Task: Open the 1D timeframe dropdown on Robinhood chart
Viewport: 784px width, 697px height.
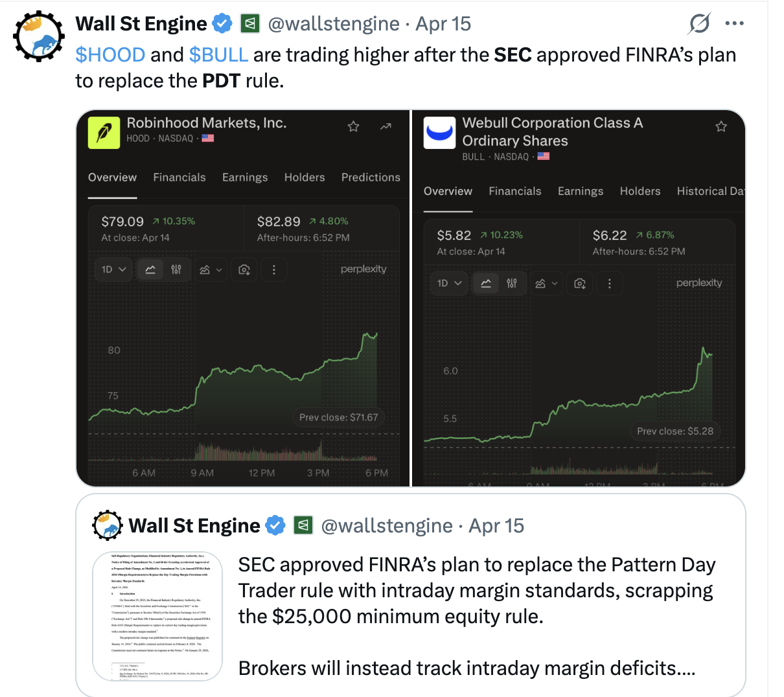Action: pos(113,269)
